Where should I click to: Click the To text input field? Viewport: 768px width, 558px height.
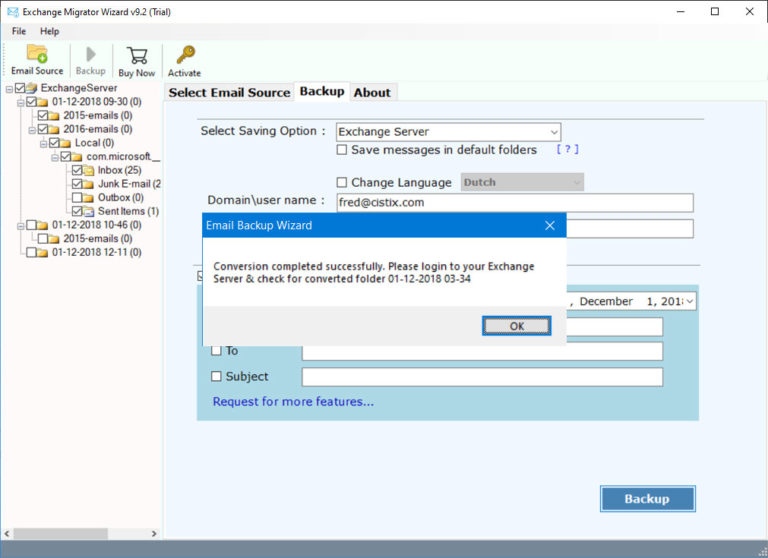tap(482, 351)
